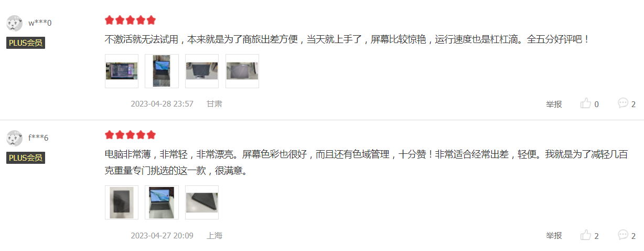Screen dimensions: 644x251
Task: Open comment bubble on f***6's review
Action: 623,234
